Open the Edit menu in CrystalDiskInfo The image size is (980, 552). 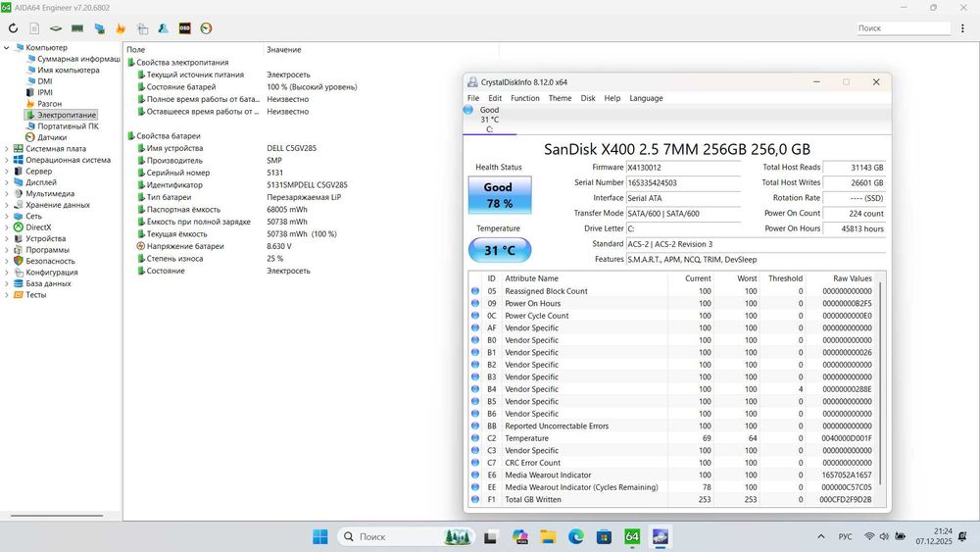[x=495, y=98]
